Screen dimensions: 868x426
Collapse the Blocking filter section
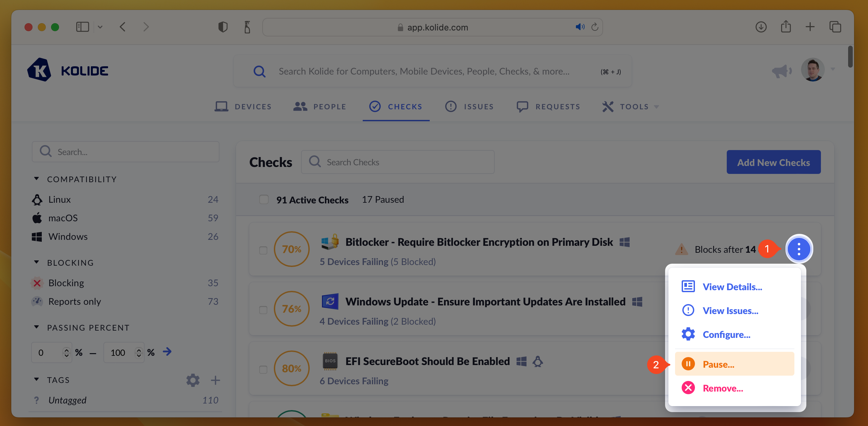[36, 262]
